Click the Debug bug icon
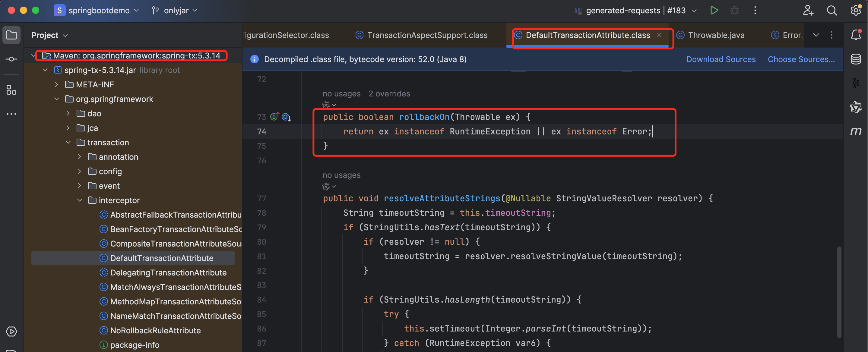Screen dimensions: 868x352 click(735, 11)
